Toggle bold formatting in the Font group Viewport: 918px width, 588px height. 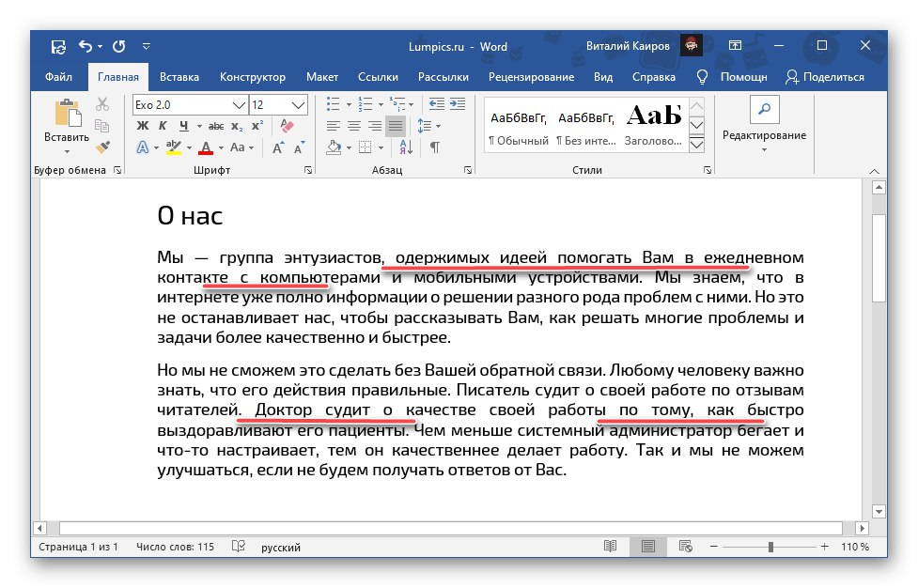click(x=144, y=125)
